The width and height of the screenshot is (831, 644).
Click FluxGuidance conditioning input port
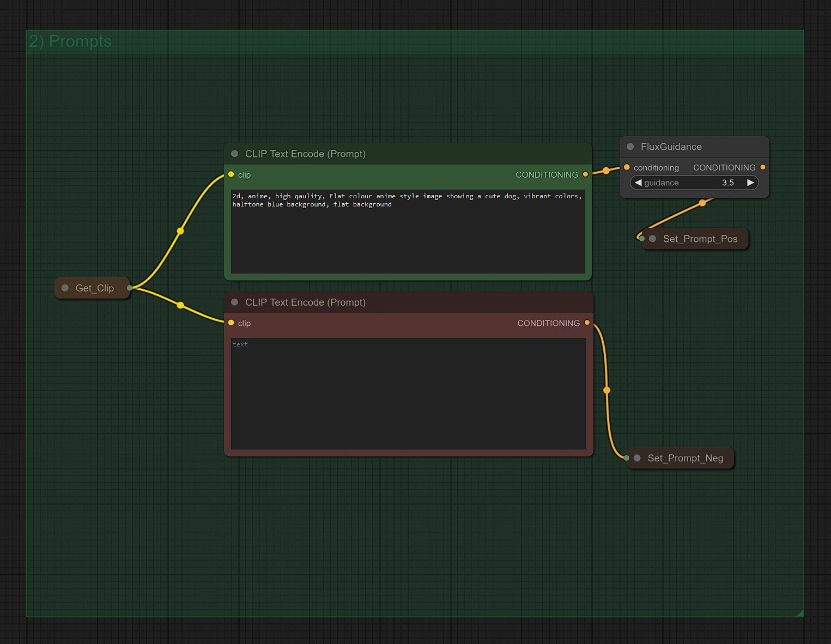627,167
